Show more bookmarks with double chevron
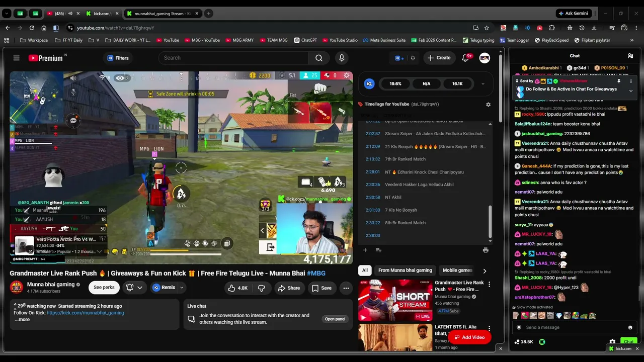 tap(632, 40)
